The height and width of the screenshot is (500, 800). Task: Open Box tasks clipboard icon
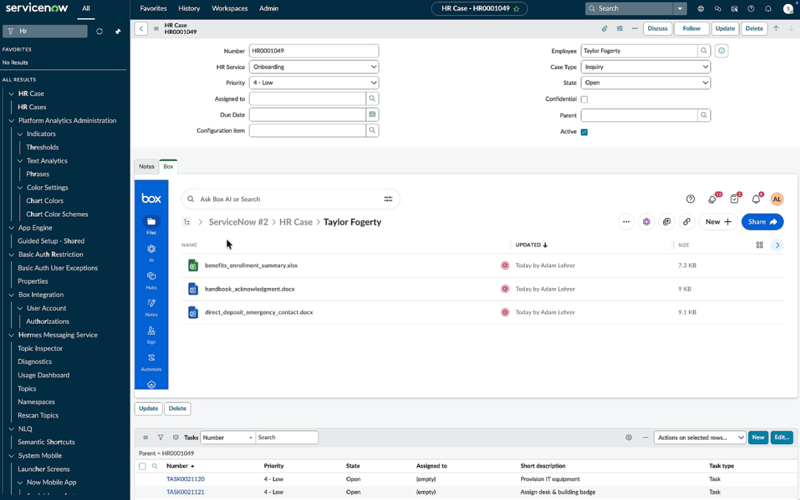pyautogui.click(x=735, y=199)
